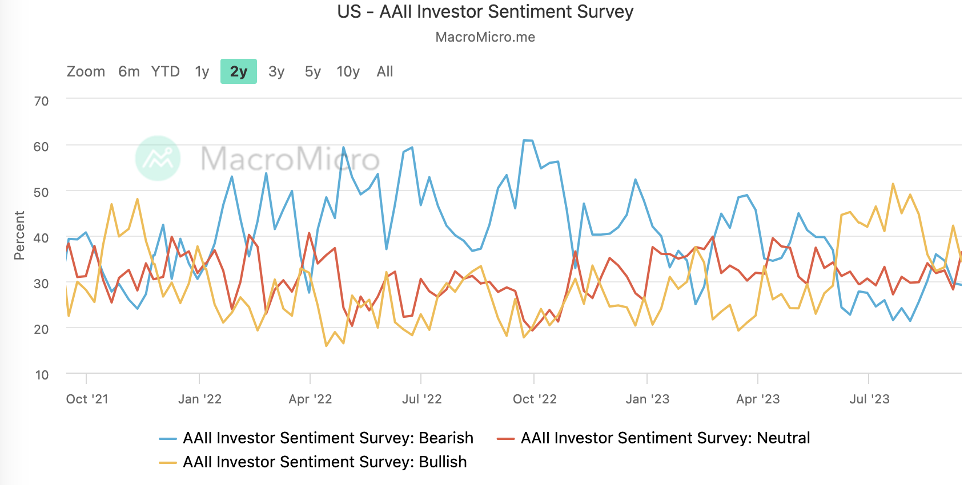Click the blue Bearish legend line marker
This screenshot has width=980, height=485.
point(168,438)
